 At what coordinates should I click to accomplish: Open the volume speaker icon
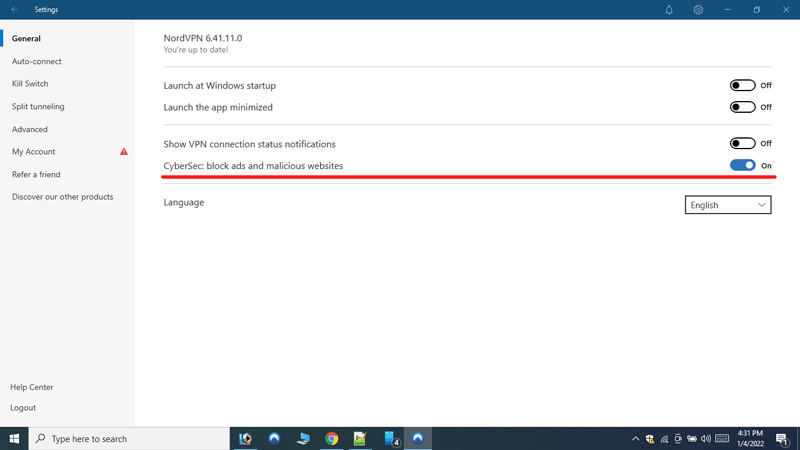[706, 439]
